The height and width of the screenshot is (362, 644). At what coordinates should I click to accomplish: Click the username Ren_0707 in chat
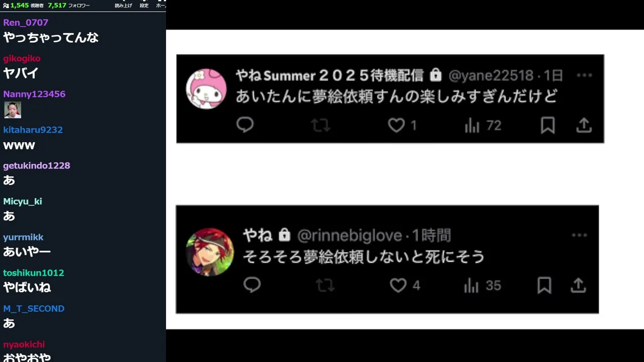pos(26,23)
